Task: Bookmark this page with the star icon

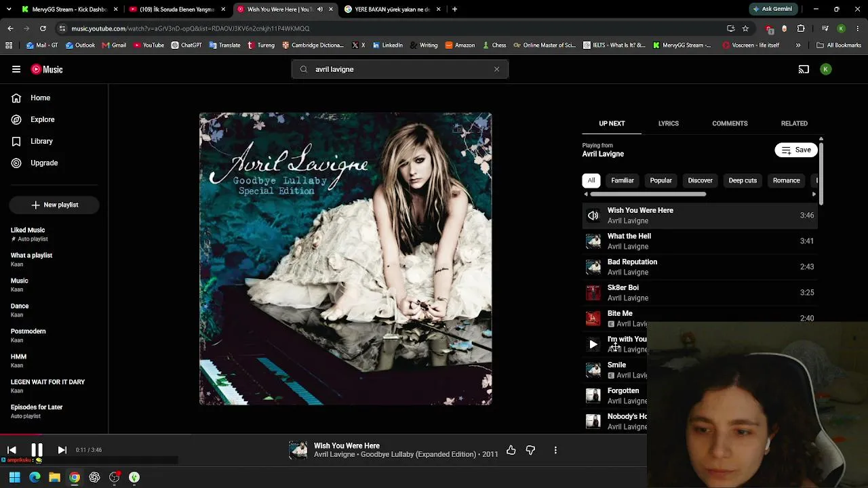Action: [x=745, y=28]
